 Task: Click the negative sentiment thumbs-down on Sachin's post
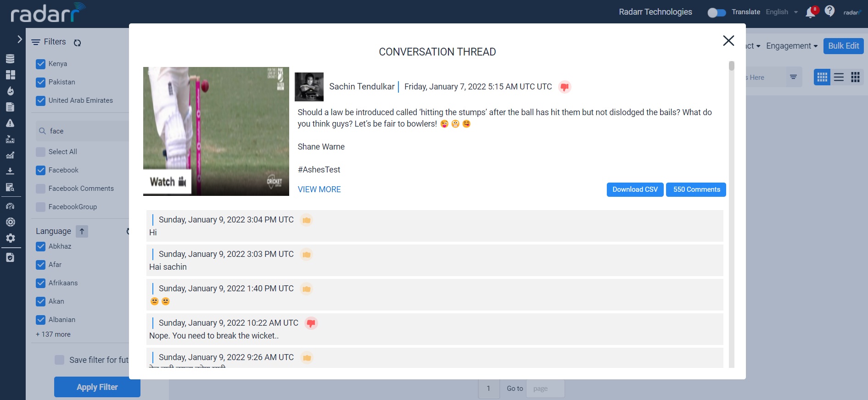(x=565, y=87)
